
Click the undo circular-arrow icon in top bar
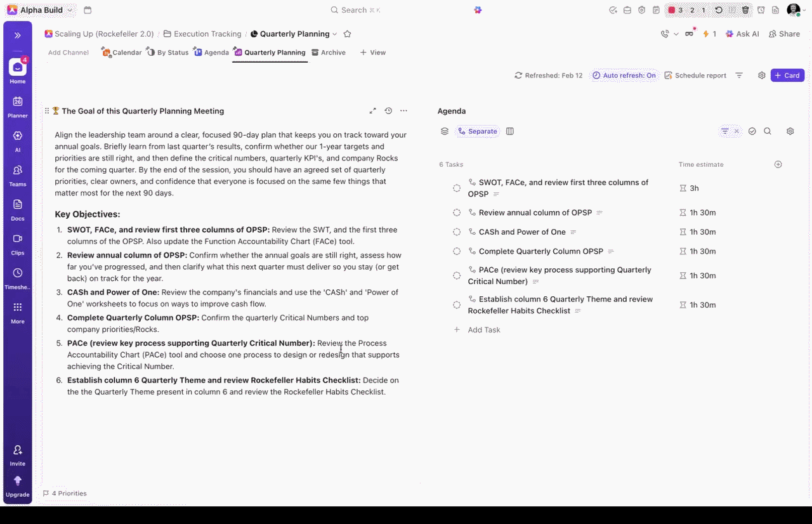click(719, 10)
